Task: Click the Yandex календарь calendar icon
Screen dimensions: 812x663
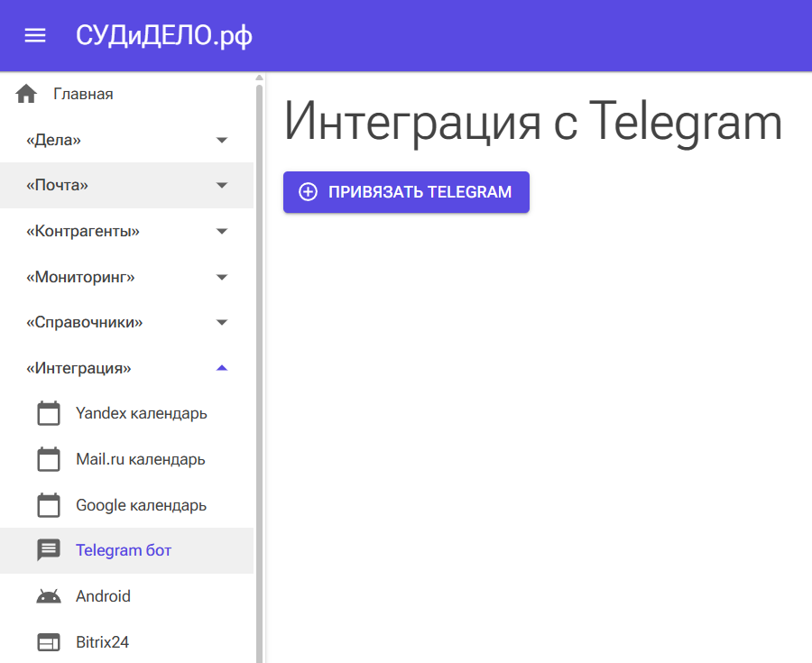Action: click(49, 413)
